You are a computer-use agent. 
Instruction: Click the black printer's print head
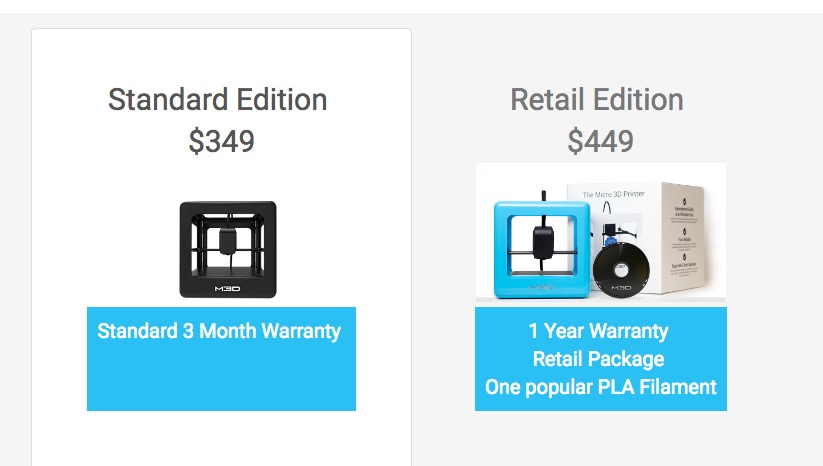229,241
